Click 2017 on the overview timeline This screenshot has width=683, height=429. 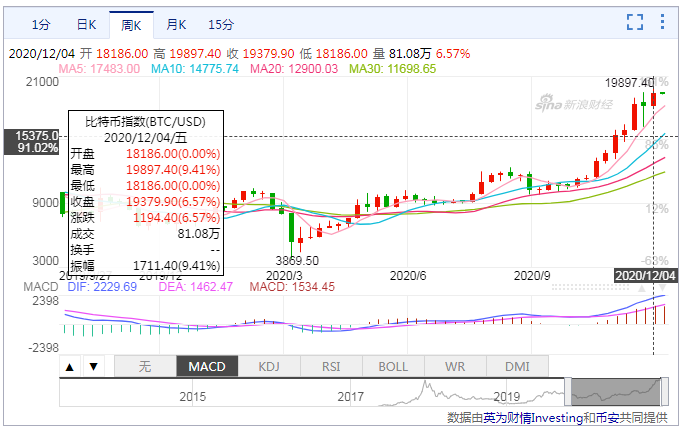click(x=350, y=397)
